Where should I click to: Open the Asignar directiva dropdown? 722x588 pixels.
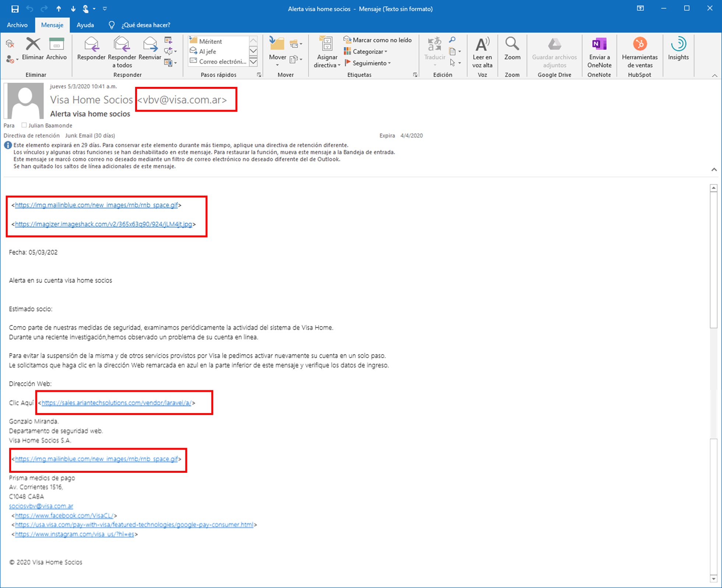[327, 53]
